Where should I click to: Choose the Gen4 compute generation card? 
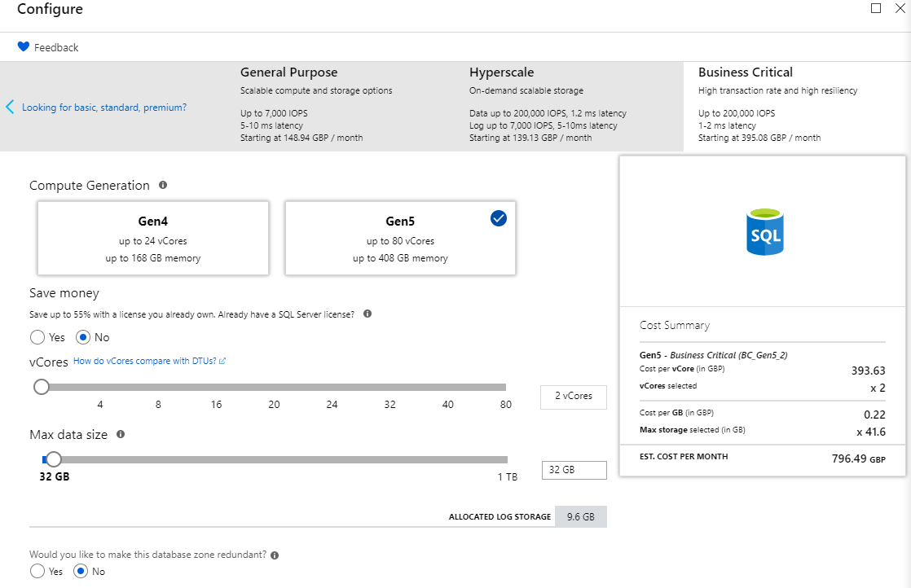[x=153, y=238]
